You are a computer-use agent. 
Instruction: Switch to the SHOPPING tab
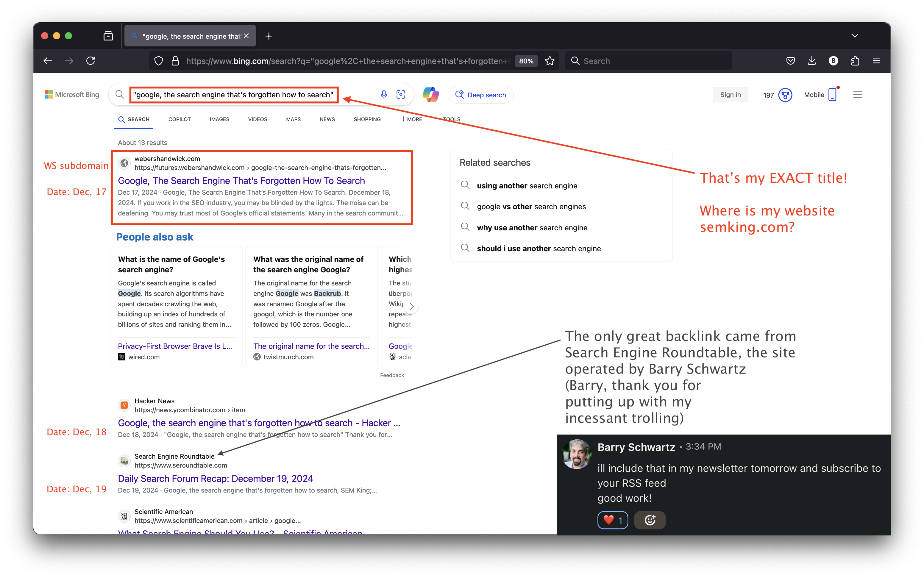(367, 119)
